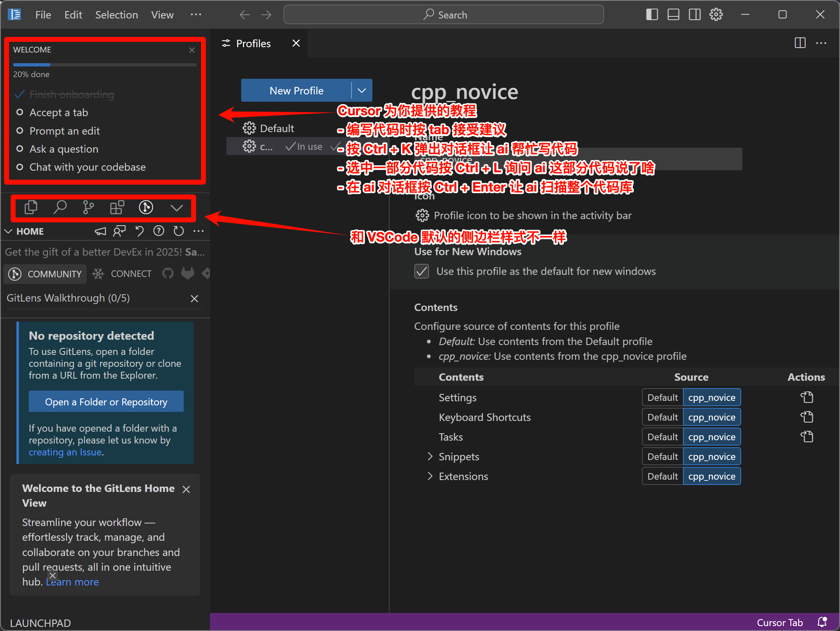Expand the Extensions row
The height and width of the screenshot is (631, 840).
point(430,476)
